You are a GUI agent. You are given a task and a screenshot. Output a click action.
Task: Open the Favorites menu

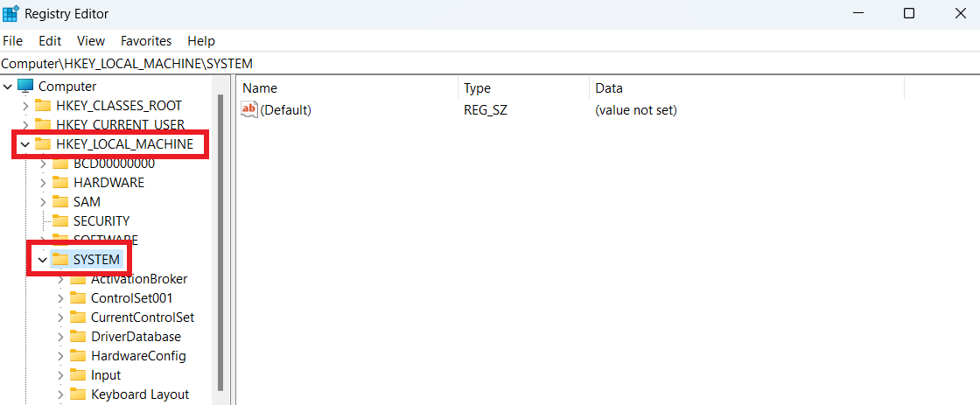[146, 40]
